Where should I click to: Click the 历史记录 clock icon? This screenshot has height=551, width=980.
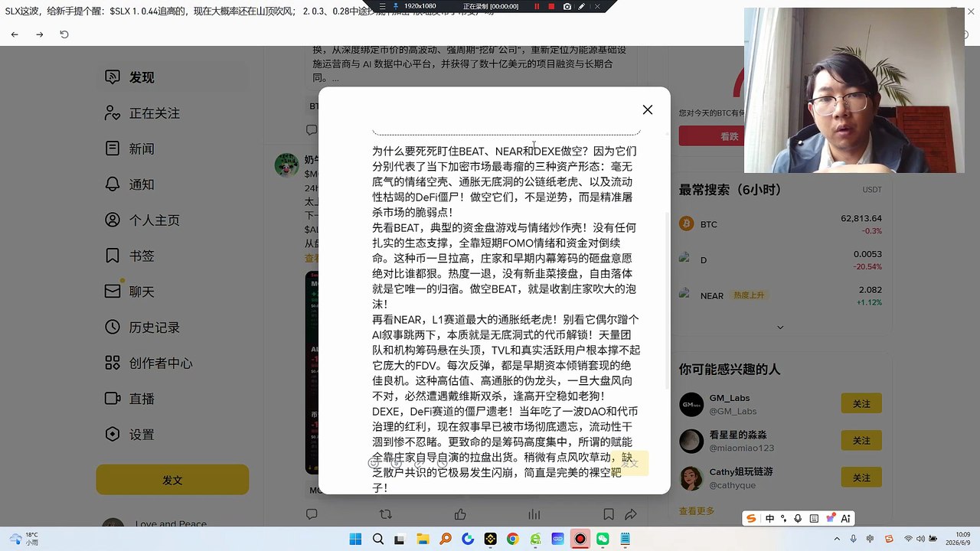click(113, 327)
